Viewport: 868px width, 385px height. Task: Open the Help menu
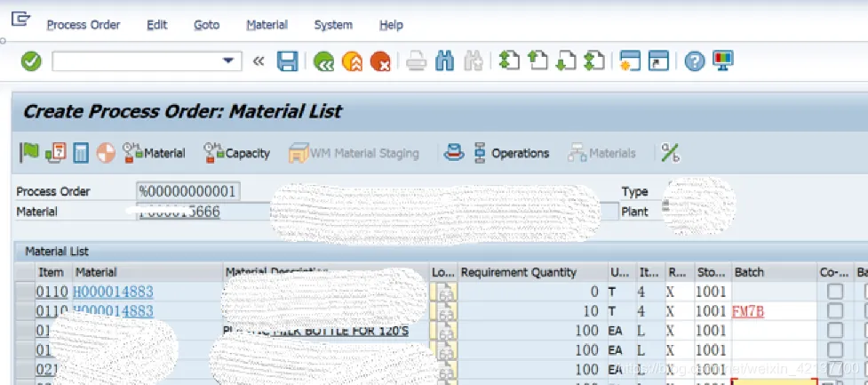(391, 25)
